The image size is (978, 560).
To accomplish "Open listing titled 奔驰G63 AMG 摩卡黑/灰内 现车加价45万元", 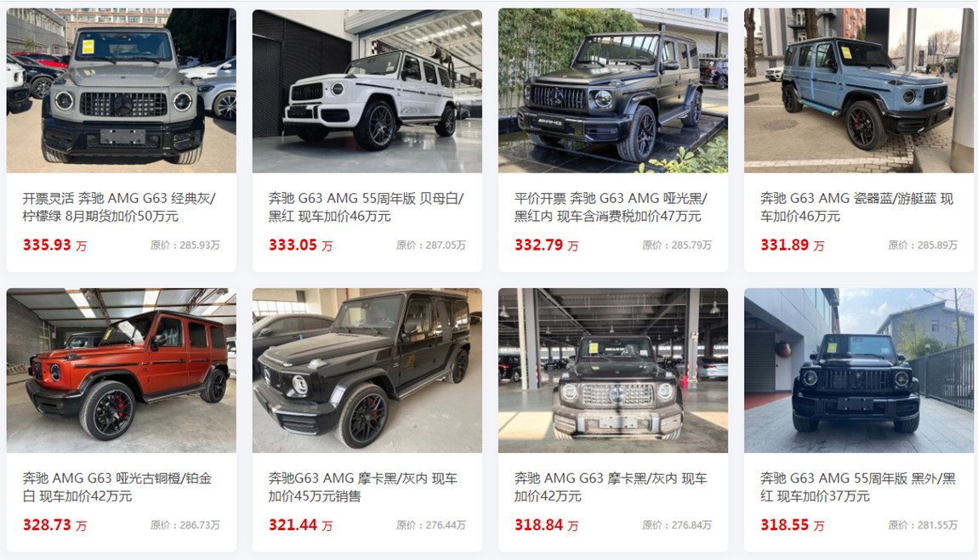I will tap(363, 487).
